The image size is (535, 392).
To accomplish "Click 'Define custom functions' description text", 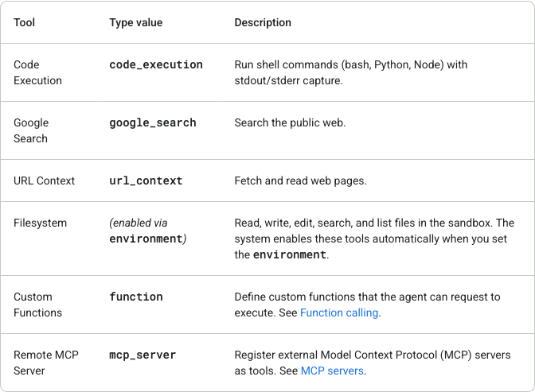I will 367,305.
